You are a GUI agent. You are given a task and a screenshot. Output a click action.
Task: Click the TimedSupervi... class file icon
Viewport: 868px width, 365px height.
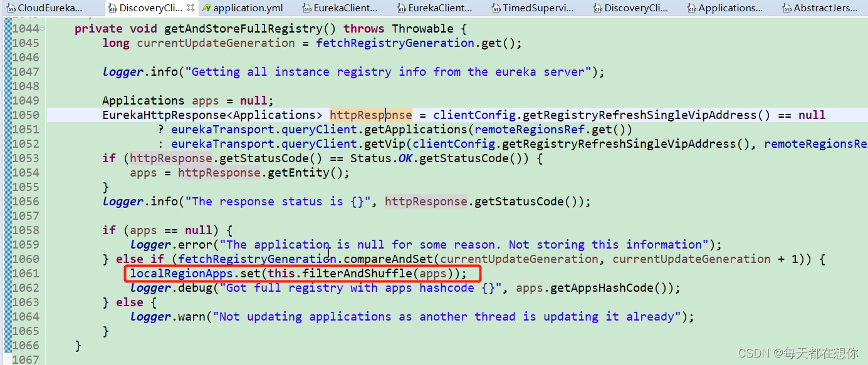click(496, 8)
